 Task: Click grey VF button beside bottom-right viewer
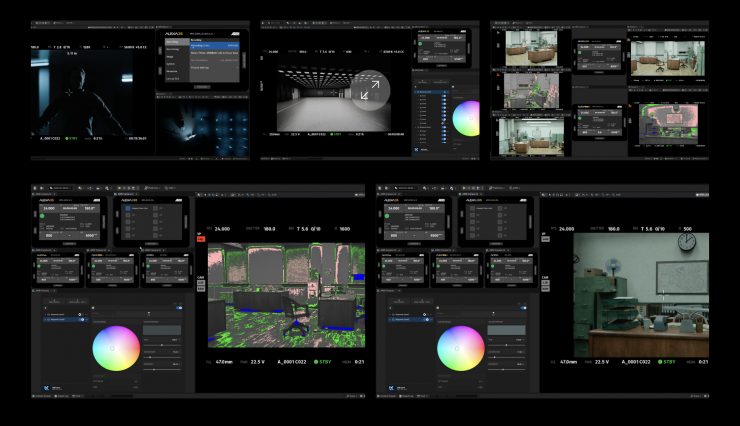coord(545,239)
